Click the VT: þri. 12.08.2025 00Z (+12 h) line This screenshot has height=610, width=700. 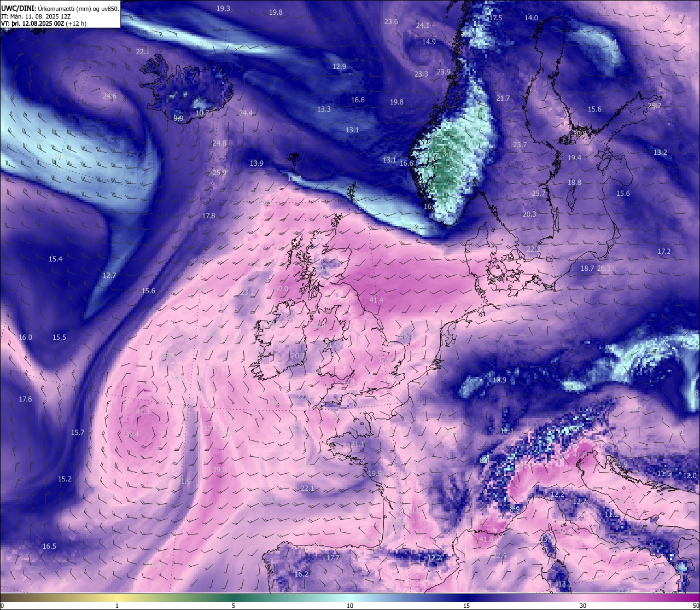click(x=44, y=24)
